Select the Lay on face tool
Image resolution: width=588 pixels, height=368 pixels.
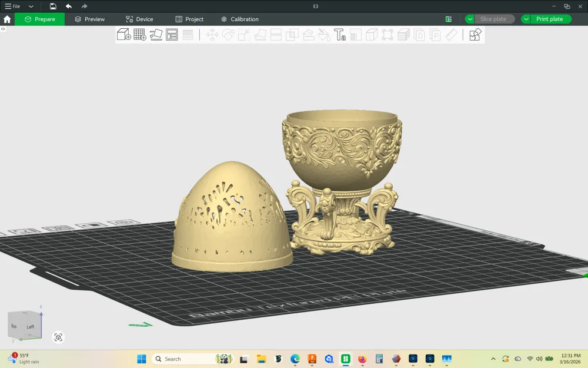pyautogui.click(x=260, y=35)
